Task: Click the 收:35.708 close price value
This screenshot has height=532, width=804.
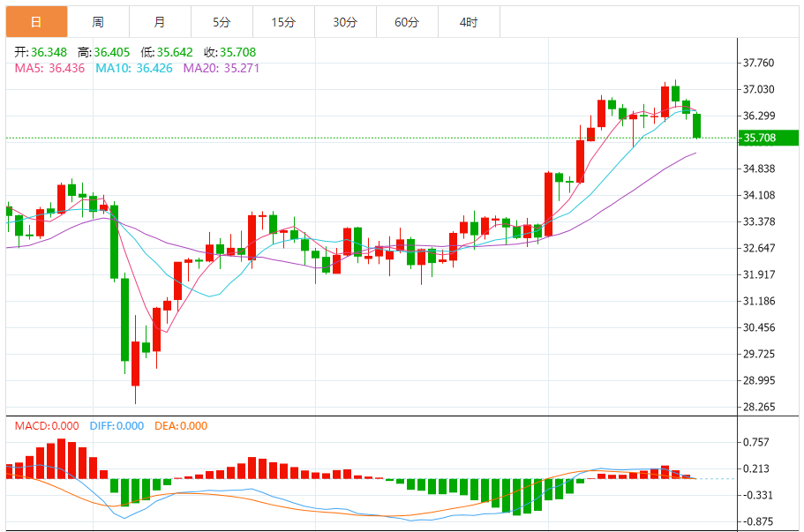Action: [x=230, y=52]
